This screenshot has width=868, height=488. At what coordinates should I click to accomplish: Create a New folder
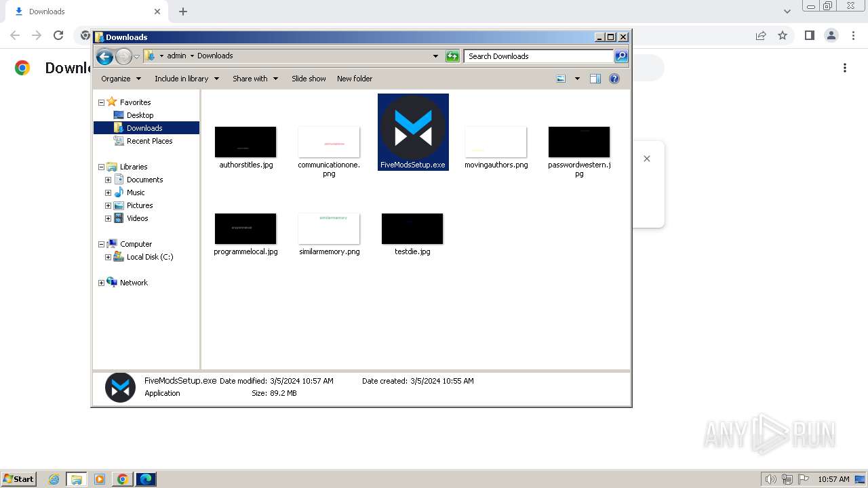[x=355, y=79]
